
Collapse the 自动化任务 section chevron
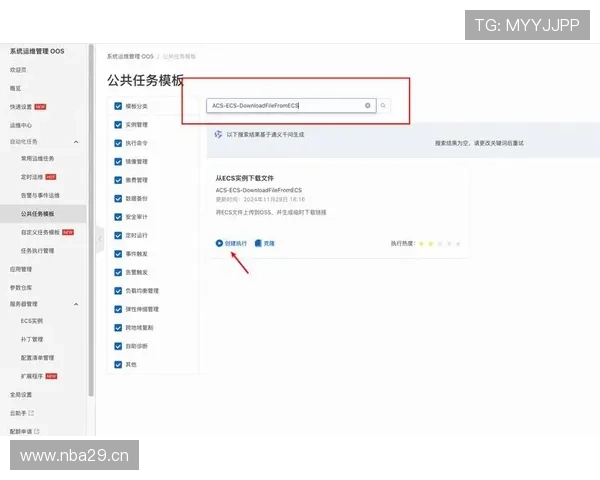[76, 142]
